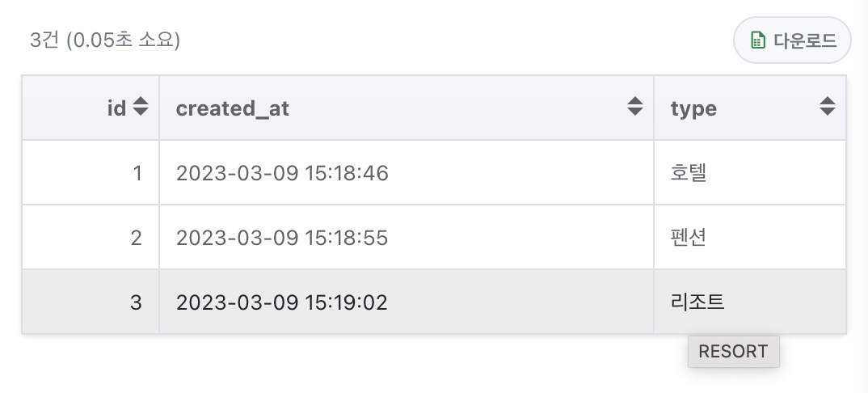The height and width of the screenshot is (393, 868).
Task: Sort by type using its sort arrows
Action: click(827, 106)
